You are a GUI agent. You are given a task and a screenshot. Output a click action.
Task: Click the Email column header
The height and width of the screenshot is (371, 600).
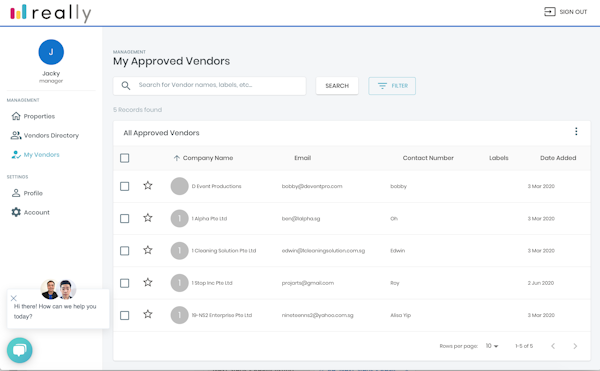coord(302,158)
